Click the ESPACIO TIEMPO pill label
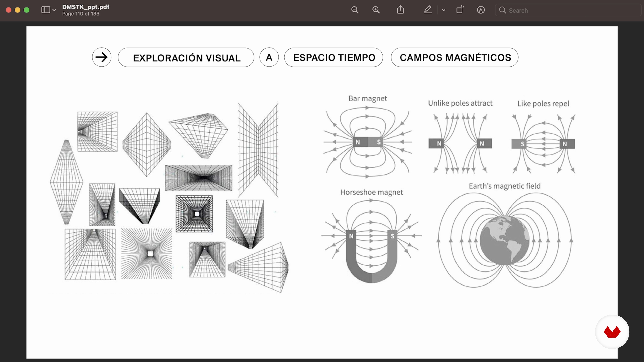Image resolution: width=644 pixels, height=362 pixels. [334, 57]
